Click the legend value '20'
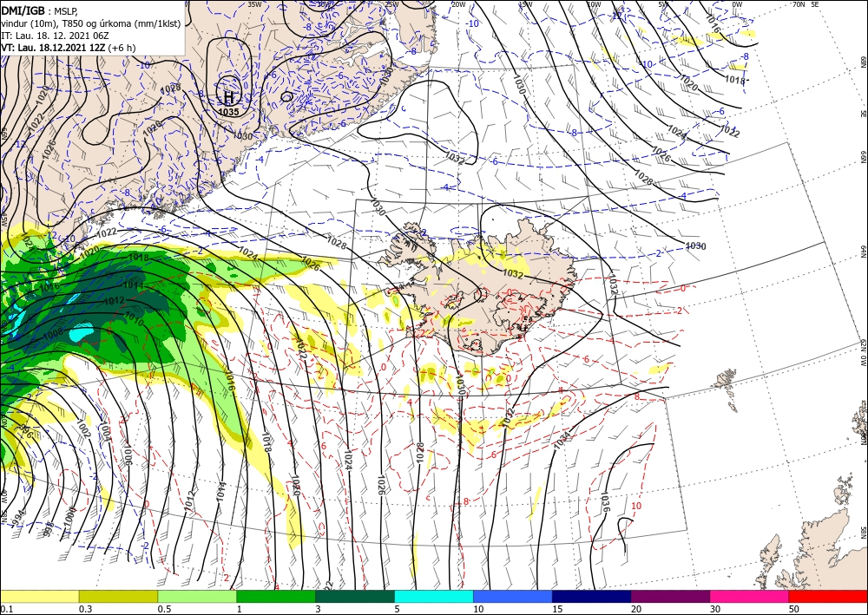The height and width of the screenshot is (615, 868). click(x=636, y=609)
